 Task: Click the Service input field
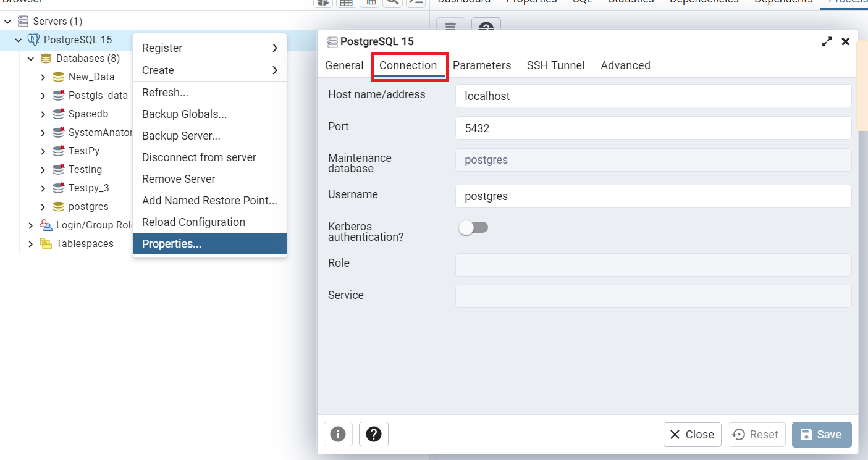(x=654, y=296)
